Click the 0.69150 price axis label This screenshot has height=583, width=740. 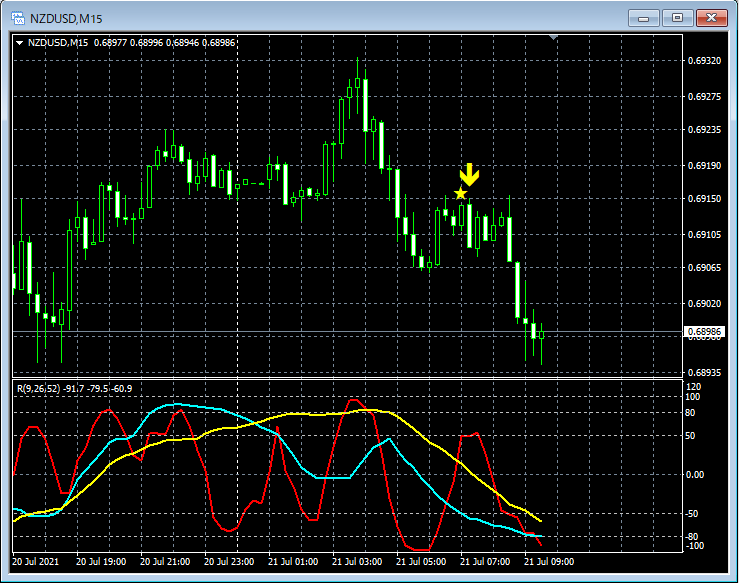(705, 198)
